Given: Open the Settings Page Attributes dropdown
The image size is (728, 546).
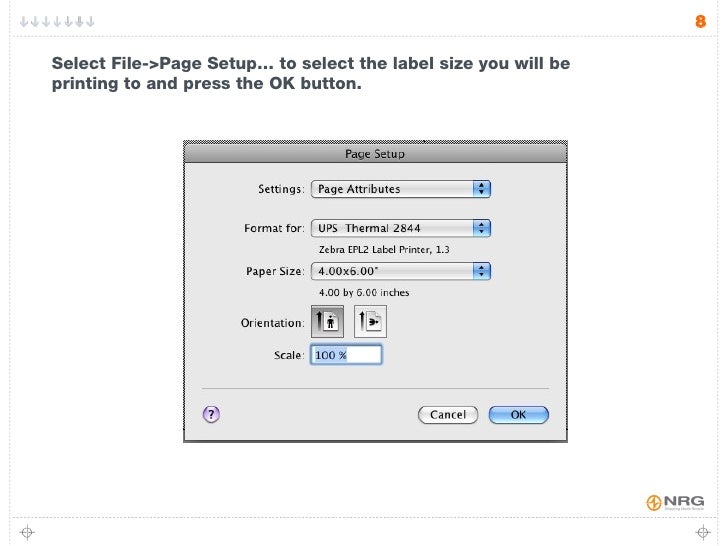Looking at the screenshot, I should point(401,189).
